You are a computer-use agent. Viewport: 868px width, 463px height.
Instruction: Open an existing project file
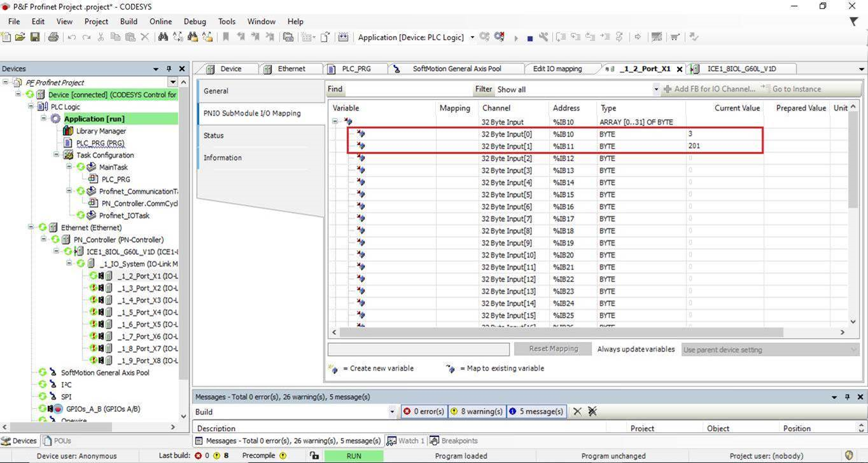pyautogui.click(x=20, y=36)
